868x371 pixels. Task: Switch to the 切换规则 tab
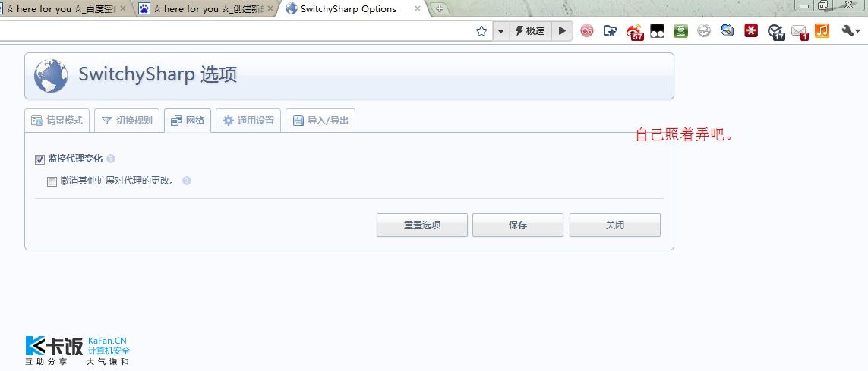point(127,120)
